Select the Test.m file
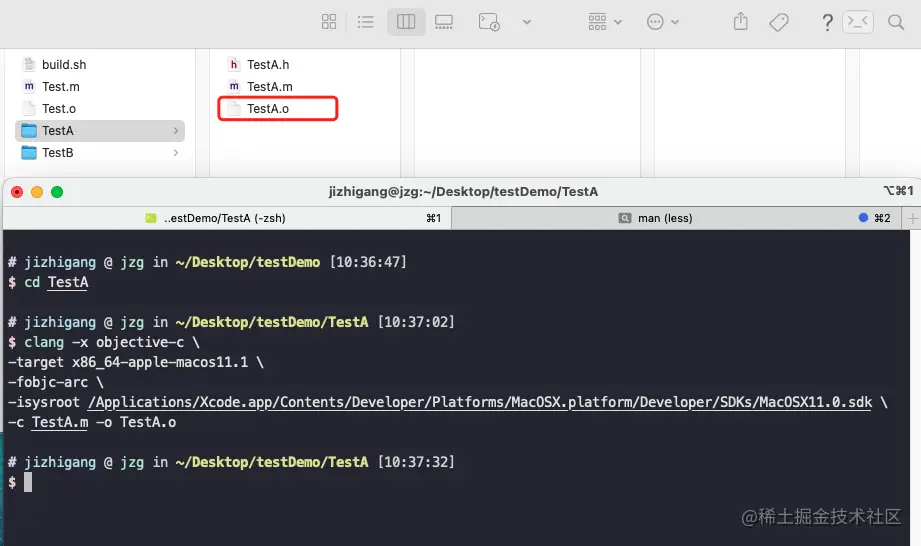 click(100, 87)
